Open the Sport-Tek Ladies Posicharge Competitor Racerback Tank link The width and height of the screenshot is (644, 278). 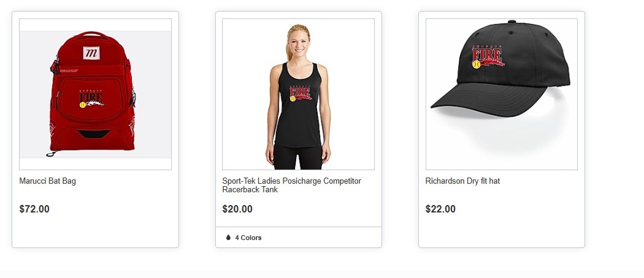coord(291,186)
